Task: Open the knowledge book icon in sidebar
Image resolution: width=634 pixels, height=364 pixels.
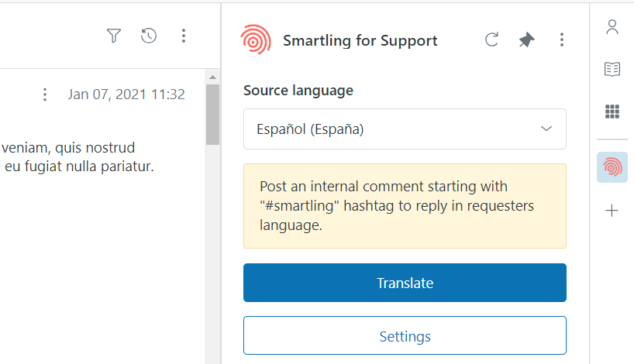Action: click(x=612, y=70)
